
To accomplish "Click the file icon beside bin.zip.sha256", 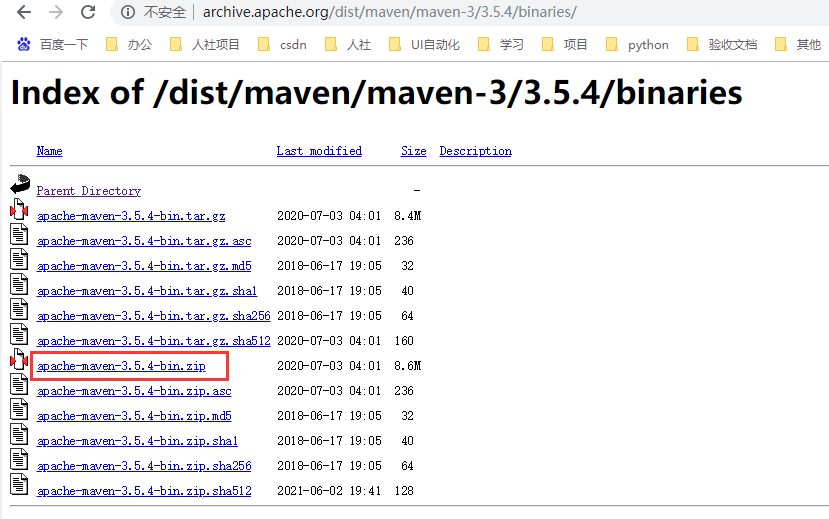I will pos(19,459).
